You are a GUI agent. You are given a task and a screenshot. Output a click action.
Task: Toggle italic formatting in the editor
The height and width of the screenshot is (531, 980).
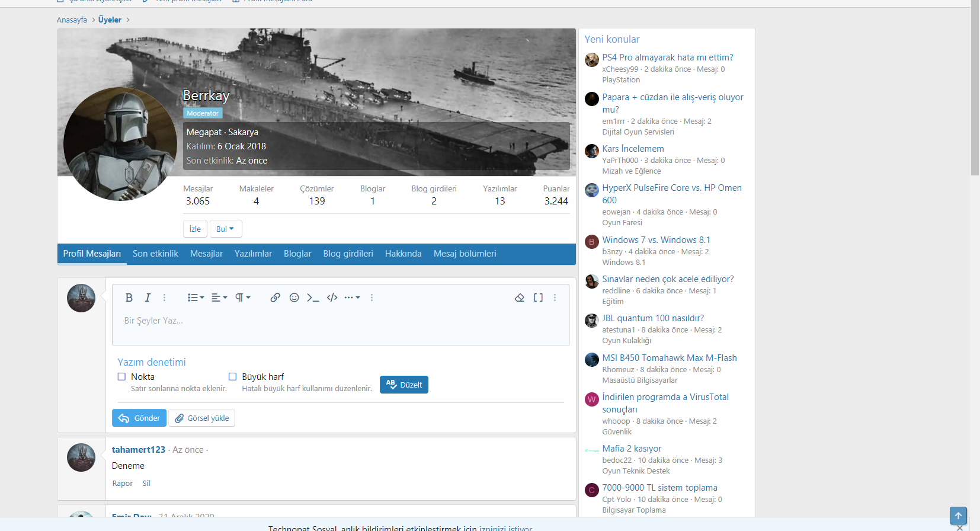(x=148, y=298)
